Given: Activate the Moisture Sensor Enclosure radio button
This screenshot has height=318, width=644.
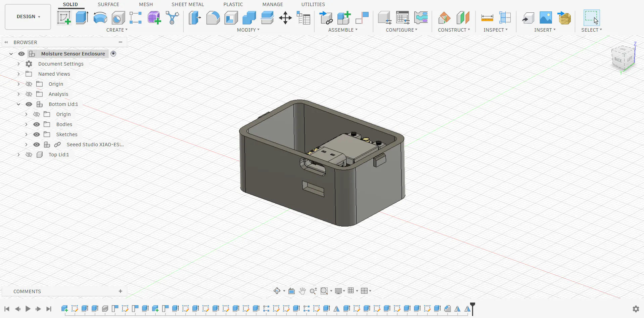Looking at the screenshot, I should [x=113, y=54].
